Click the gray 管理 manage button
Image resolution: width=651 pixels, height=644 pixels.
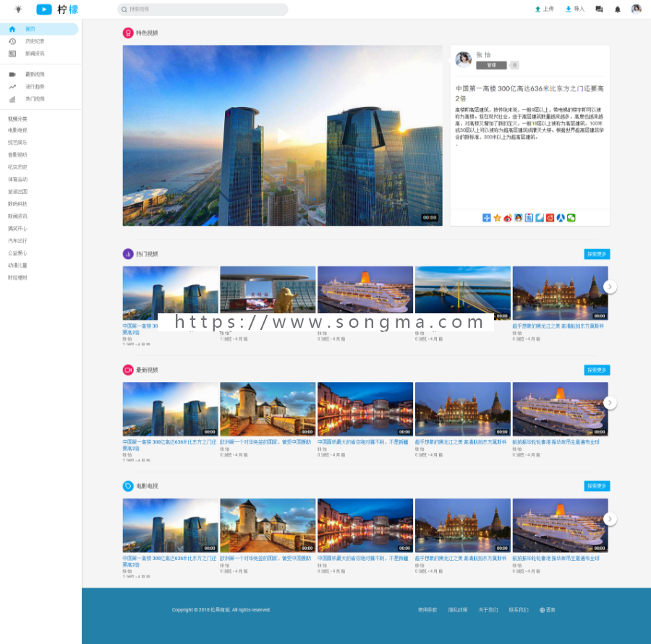(x=491, y=65)
